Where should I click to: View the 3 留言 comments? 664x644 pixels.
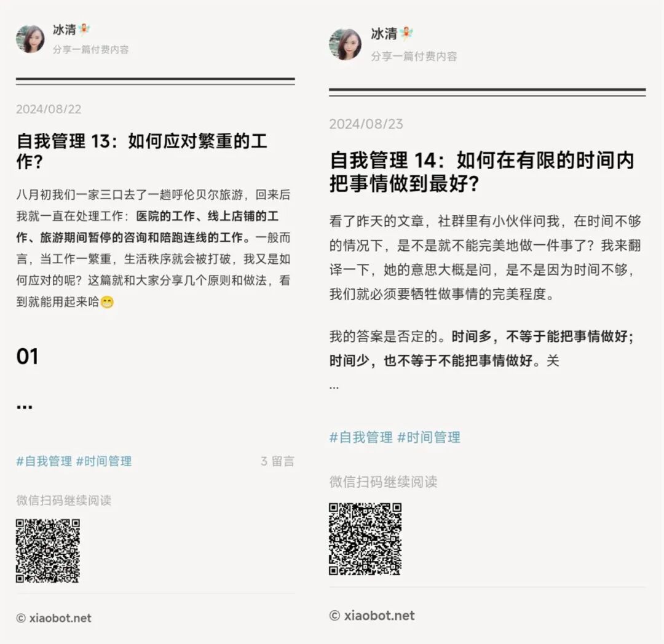[277, 461]
